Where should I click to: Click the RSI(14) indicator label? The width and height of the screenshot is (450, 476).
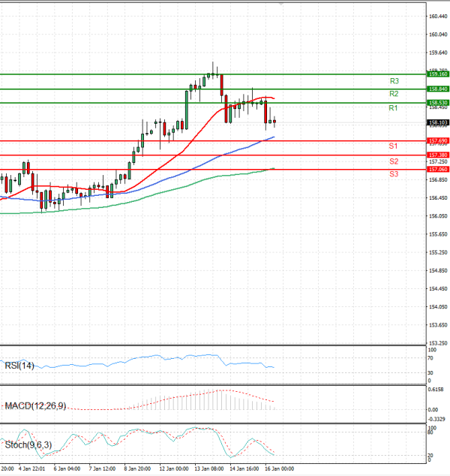point(20,366)
